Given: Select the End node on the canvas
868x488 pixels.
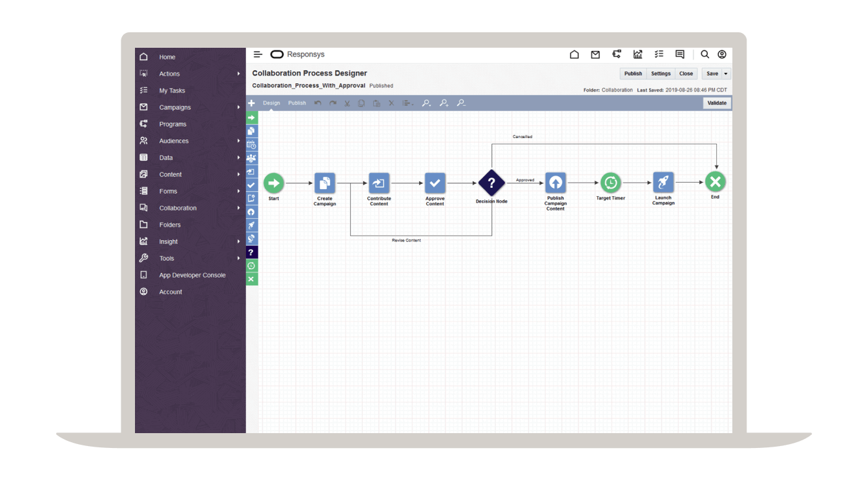Looking at the screenshot, I should (x=716, y=182).
